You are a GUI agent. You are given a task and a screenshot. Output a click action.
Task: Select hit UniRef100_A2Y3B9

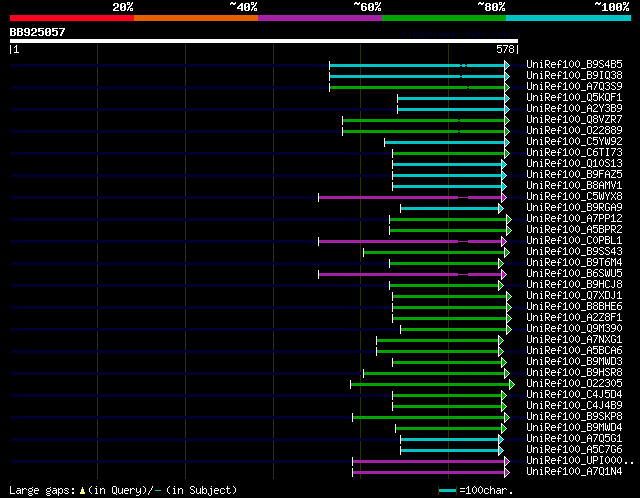(574, 109)
